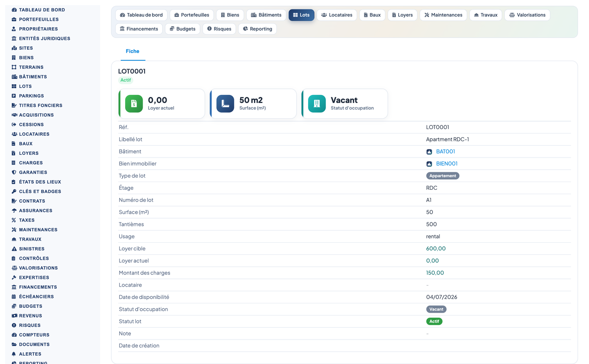Screen dimensions: 589x364
Task: Open Sinistres sidebar item
Action: (28, 249)
